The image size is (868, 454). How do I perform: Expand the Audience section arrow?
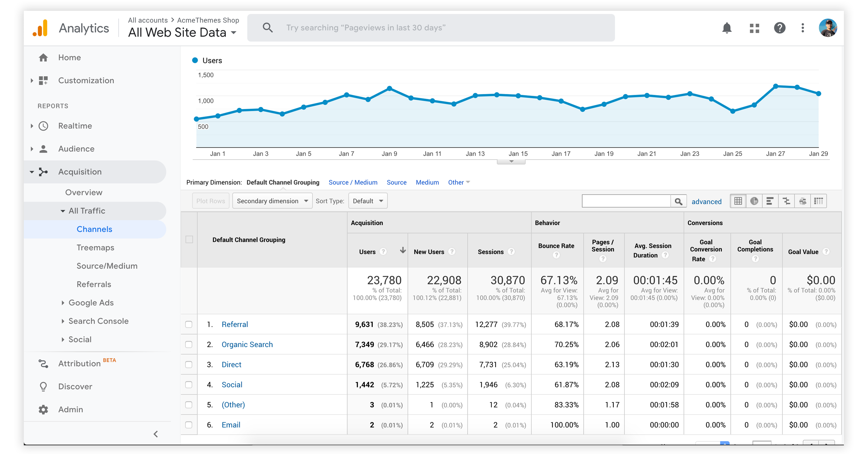pyautogui.click(x=32, y=149)
